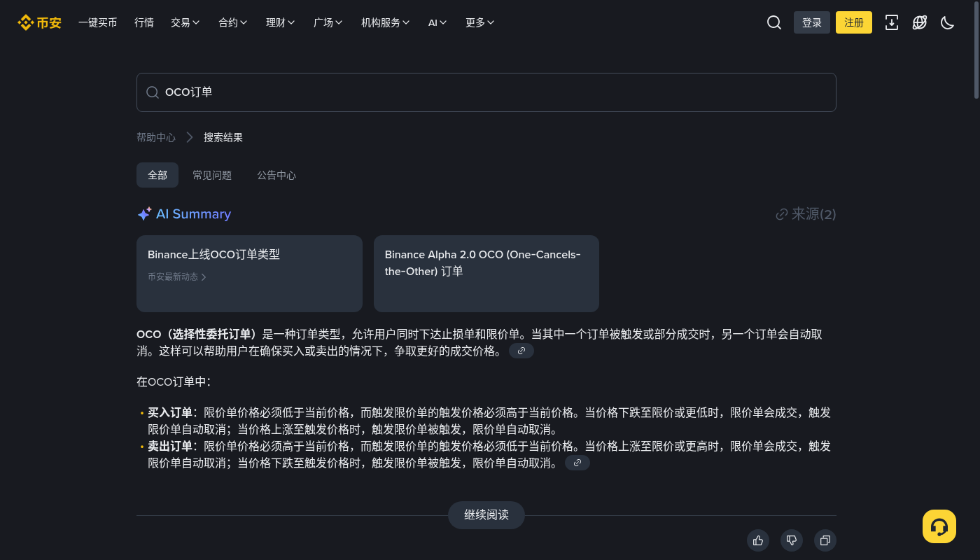Open the 行情 menu item
The width and height of the screenshot is (980, 560).
coord(144,22)
